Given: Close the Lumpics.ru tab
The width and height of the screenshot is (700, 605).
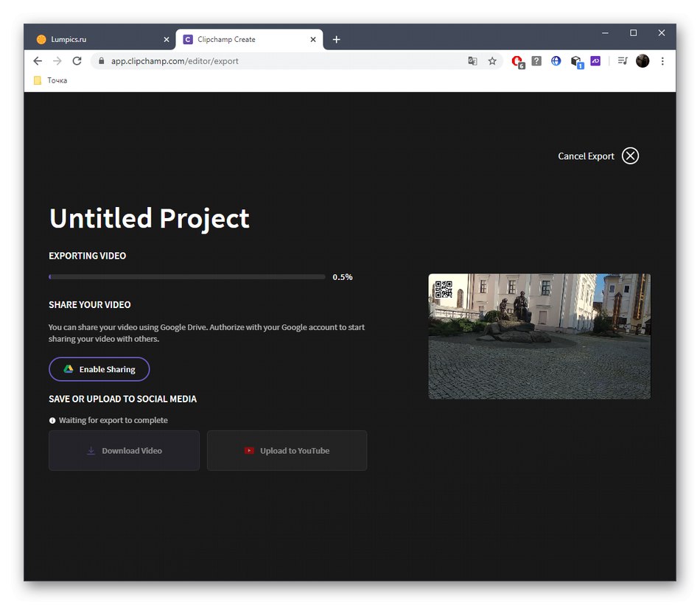Looking at the screenshot, I should point(167,39).
